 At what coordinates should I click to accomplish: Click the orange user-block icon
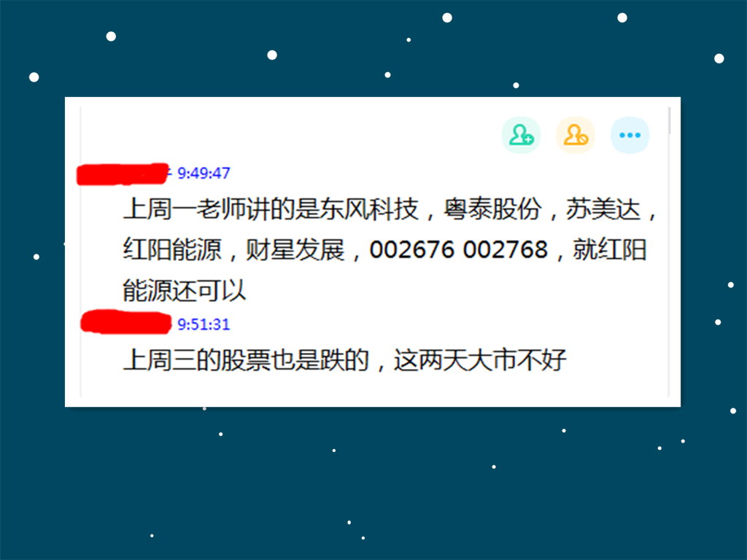point(576,135)
